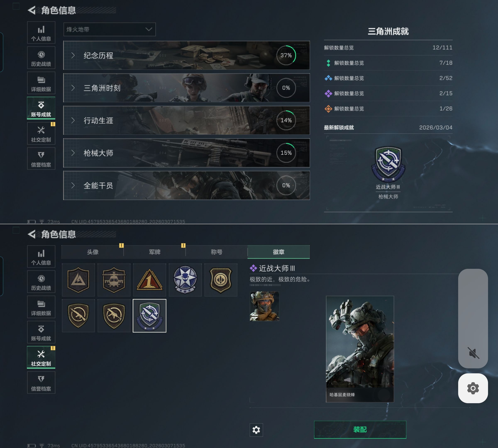Open the 哈基鼠麦晓蜂 character card
The width and height of the screenshot is (498, 448).
pos(360,349)
